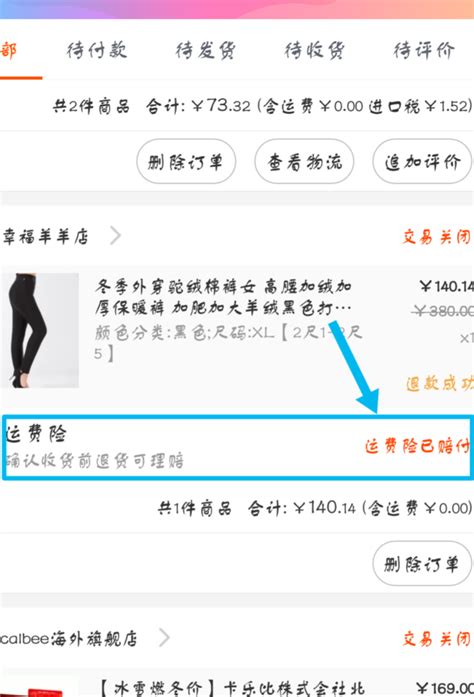Switch to the 待发货 tab
This screenshot has height=697, width=474.
pos(205,50)
